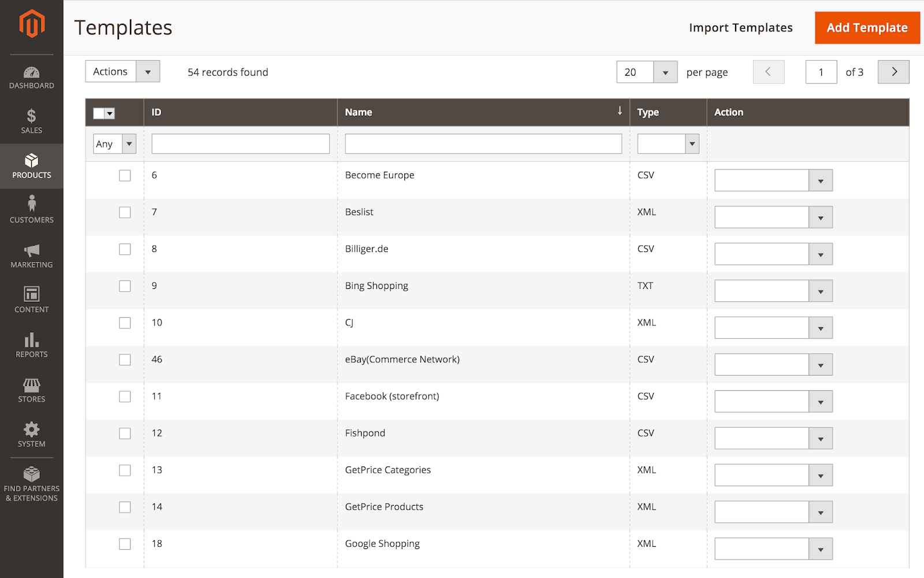Open the Stores sidebar menu
Viewport: 924px width, 578px height.
point(32,390)
